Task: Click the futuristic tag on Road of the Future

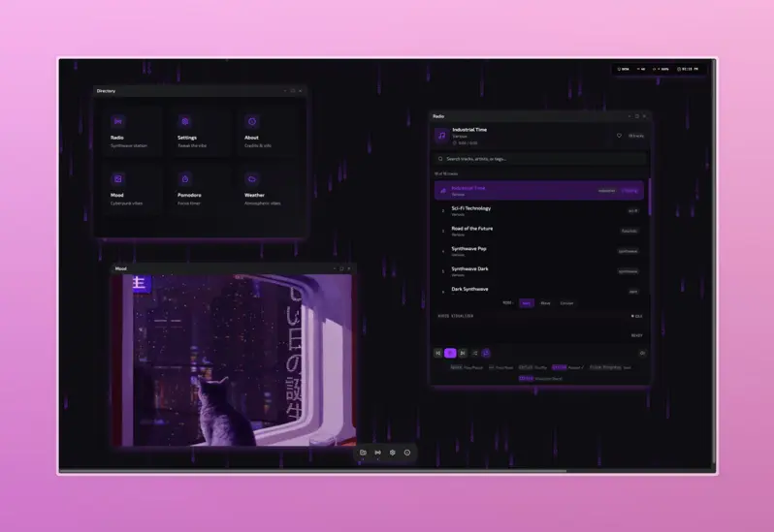Action: (x=629, y=231)
